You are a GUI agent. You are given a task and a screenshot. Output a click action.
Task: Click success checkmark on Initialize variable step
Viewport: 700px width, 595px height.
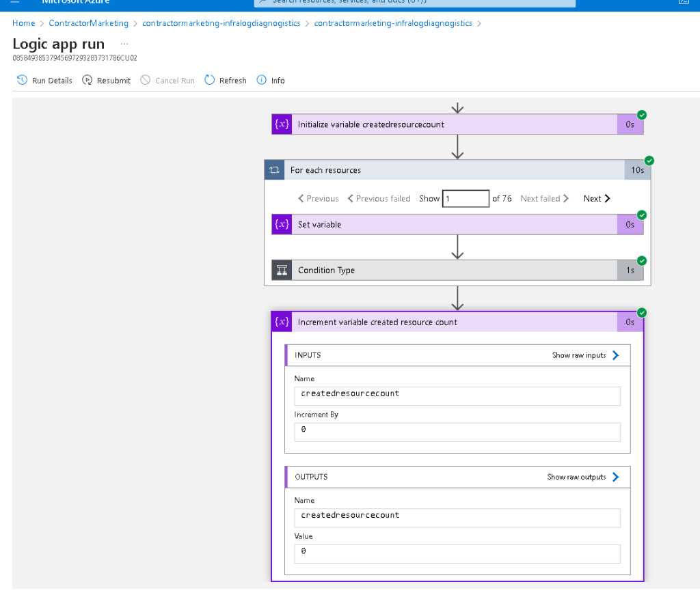(x=641, y=115)
